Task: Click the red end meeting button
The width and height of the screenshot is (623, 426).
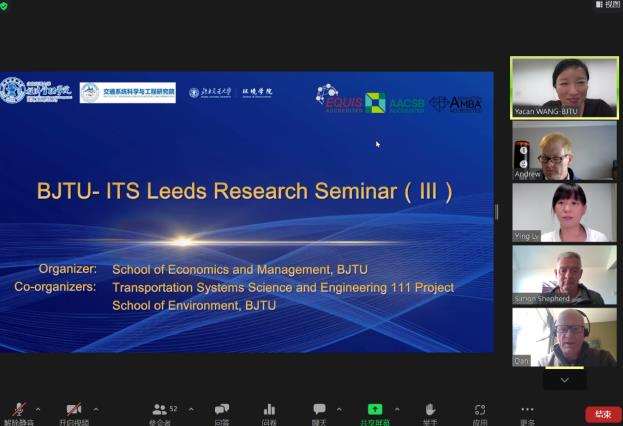Action: (x=603, y=414)
